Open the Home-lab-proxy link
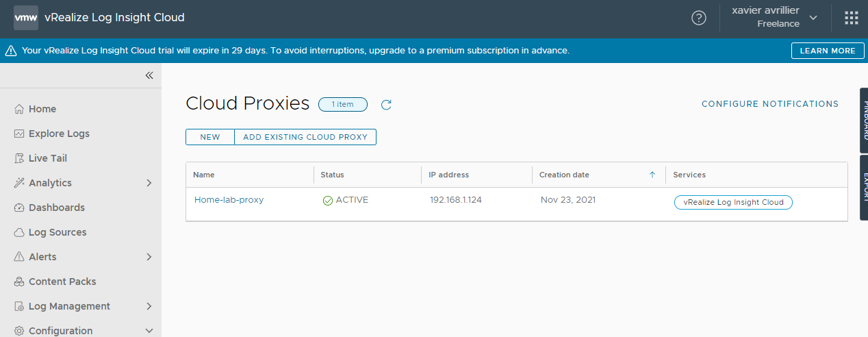Viewport: 868px width, 337px height. [229, 200]
